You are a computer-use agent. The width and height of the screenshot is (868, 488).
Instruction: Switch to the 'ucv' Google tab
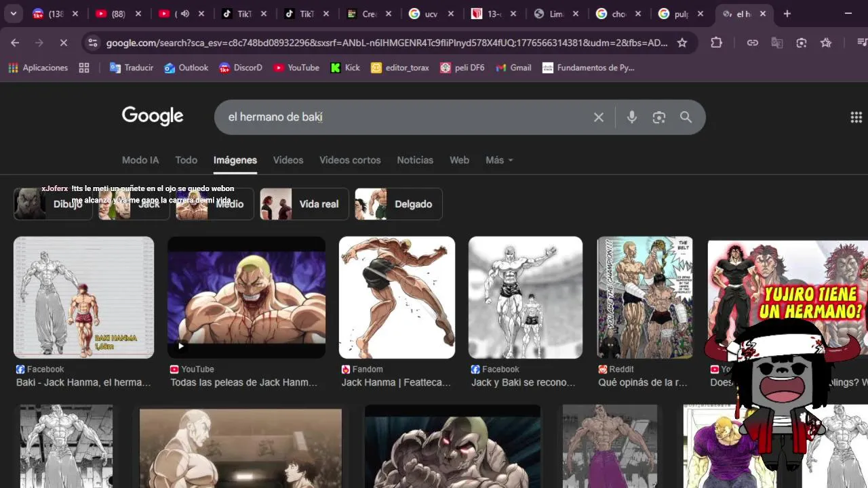coord(431,14)
